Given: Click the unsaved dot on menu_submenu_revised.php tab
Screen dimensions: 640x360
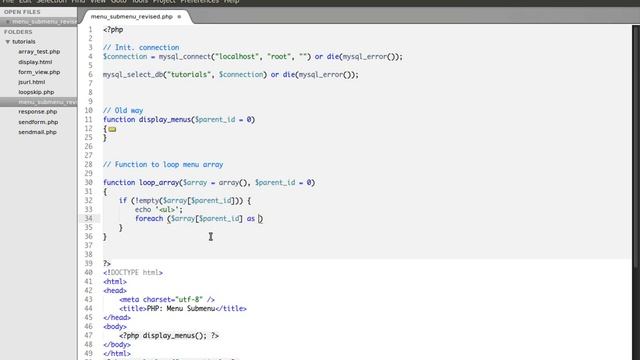Looking at the screenshot, I should (179, 17).
